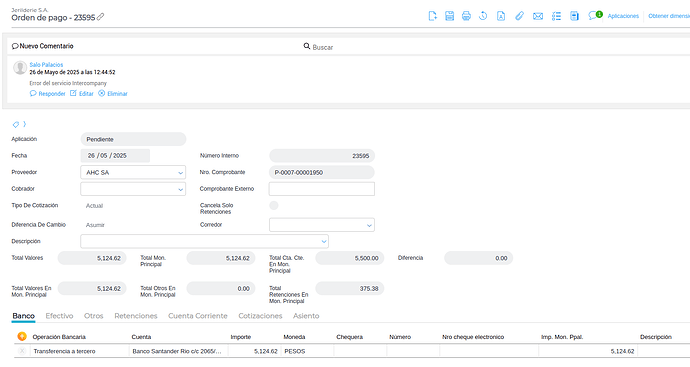Click the Comprobante Externo input
The width and height of the screenshot is (690, 367).
click(x=322, y=189)
